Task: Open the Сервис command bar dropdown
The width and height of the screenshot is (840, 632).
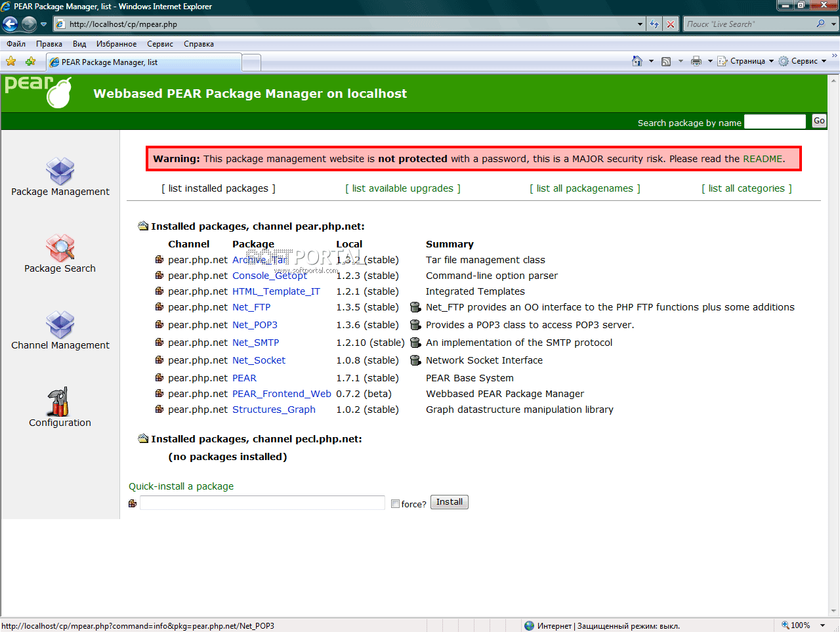Action: pyautogui.click(x=802, y=61)
